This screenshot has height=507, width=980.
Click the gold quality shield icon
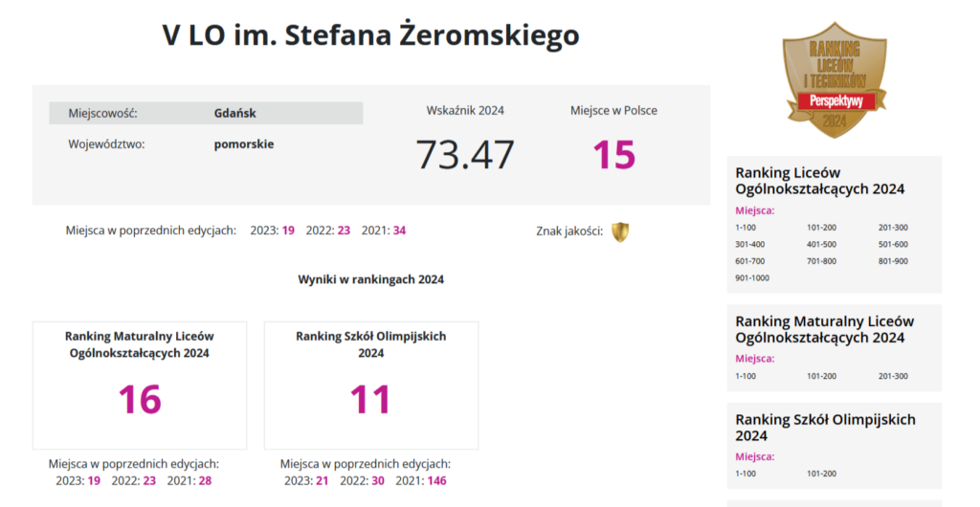point(620,231)
